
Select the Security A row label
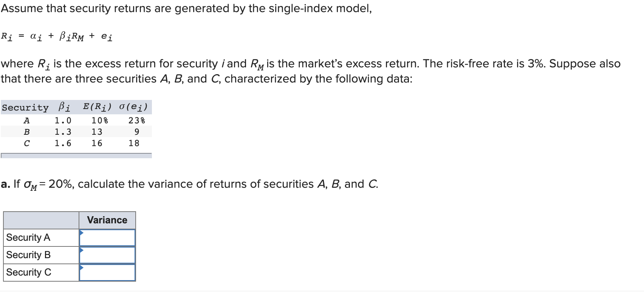tap(28, 238)
